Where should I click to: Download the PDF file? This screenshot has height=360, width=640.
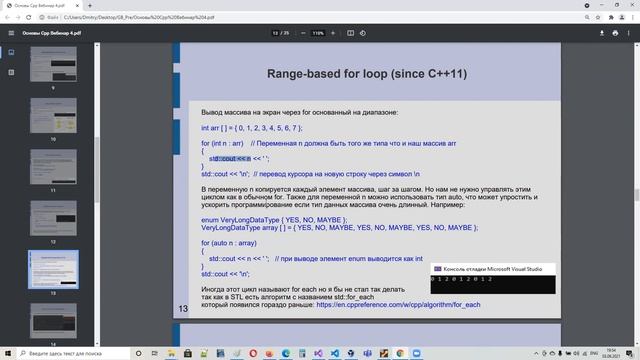click(602, 33)
